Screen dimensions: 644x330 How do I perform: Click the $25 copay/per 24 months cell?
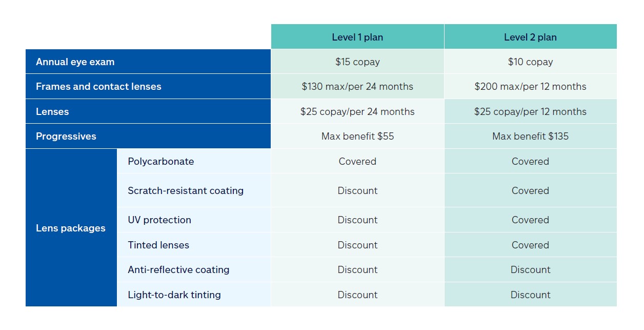(357, 111)
